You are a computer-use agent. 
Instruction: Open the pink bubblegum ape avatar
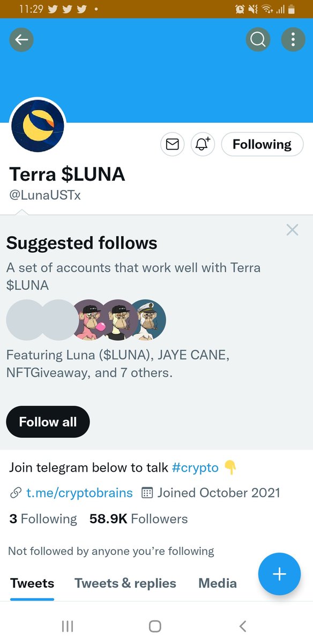[92, 320]
